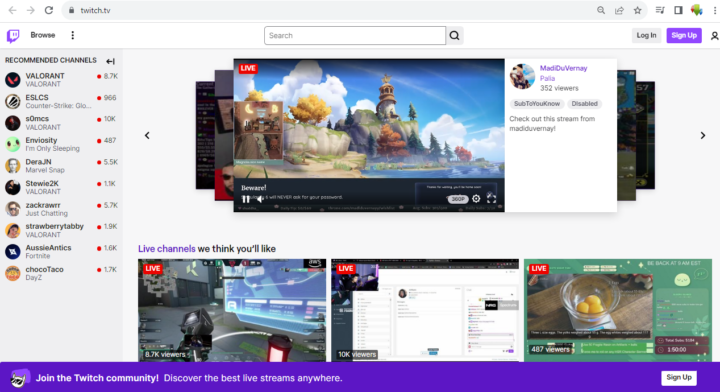Open zackrawrr channel avatar
Image resolution: width=720 pixels, height=392 pixels.
tap(13, 209)
